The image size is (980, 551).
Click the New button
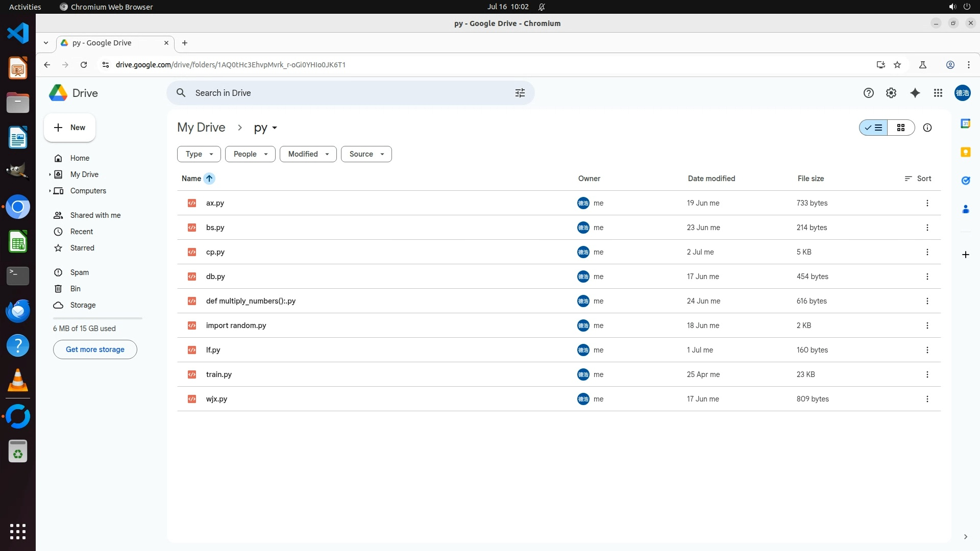tap(70, 128)
